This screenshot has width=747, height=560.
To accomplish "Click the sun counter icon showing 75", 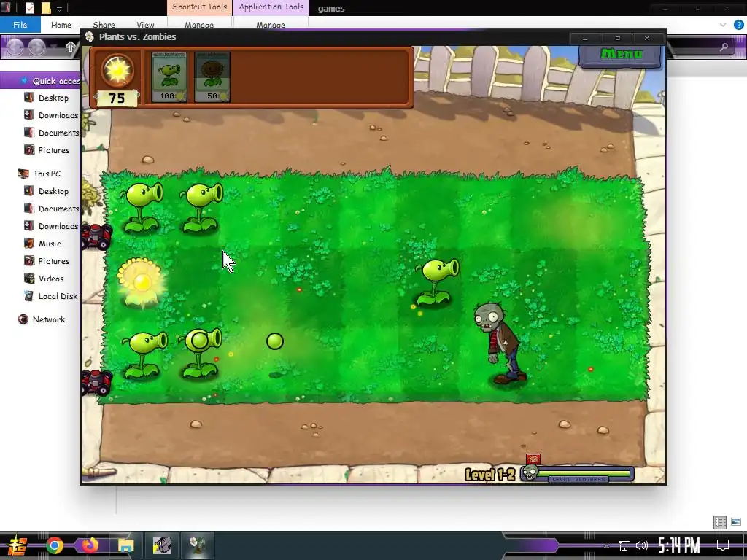I will pos(117,71).
